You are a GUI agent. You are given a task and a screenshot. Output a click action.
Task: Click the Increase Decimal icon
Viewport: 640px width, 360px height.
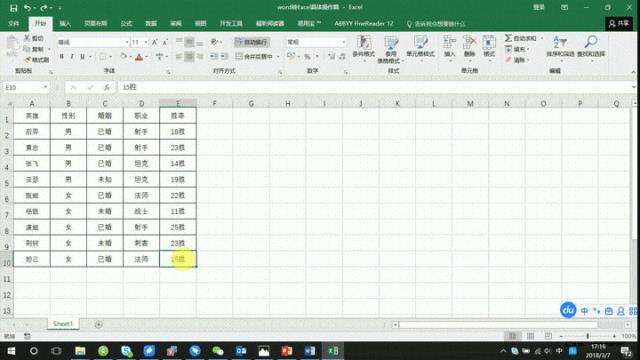331,56
